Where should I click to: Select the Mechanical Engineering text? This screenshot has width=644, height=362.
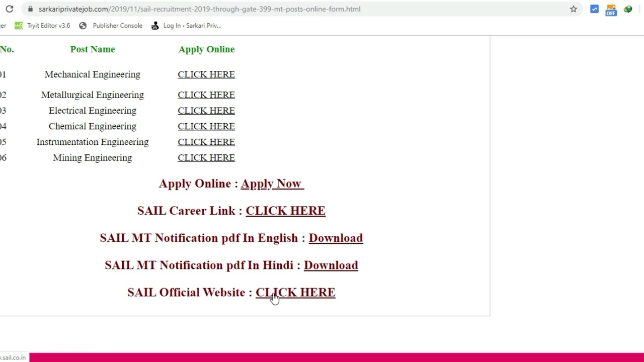pos(93,74)
